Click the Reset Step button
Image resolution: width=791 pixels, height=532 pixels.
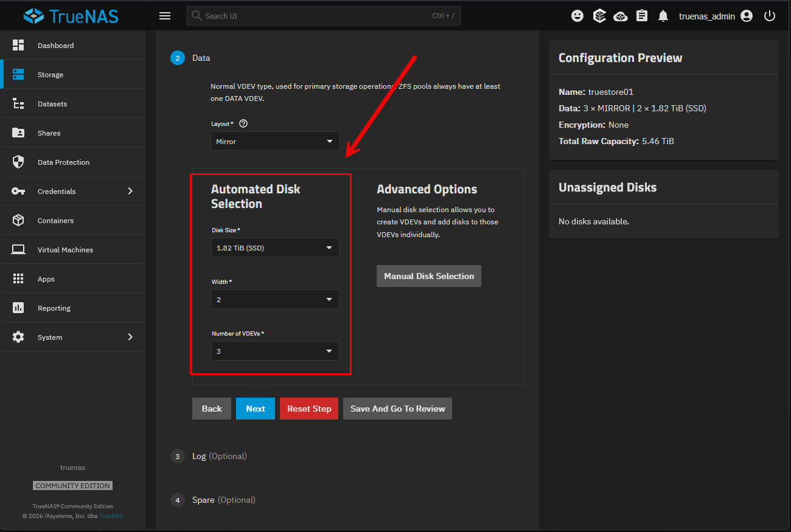tap(309, 409)
